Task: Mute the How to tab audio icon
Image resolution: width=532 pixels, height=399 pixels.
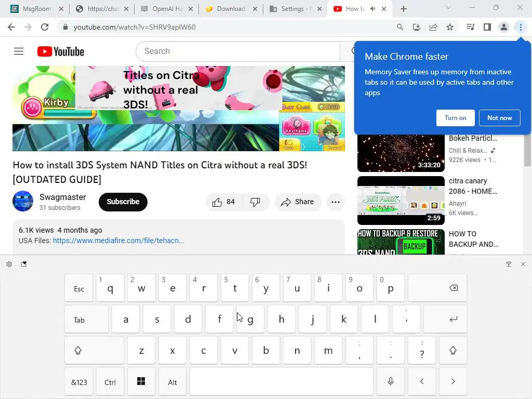Action: click(373, 9)
